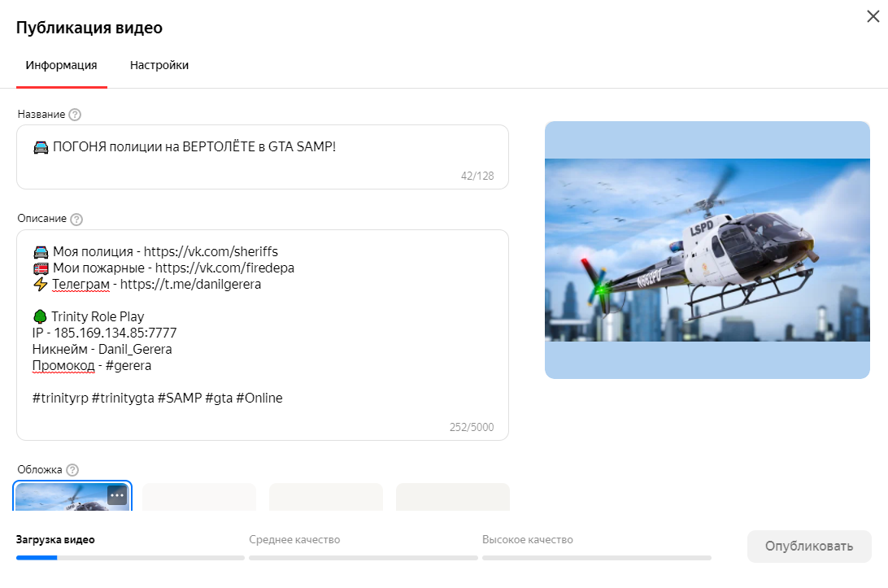Viewport: 888px width, 588px height.
Task: Click the Высокое качество stage label
Action: (528, 540)
